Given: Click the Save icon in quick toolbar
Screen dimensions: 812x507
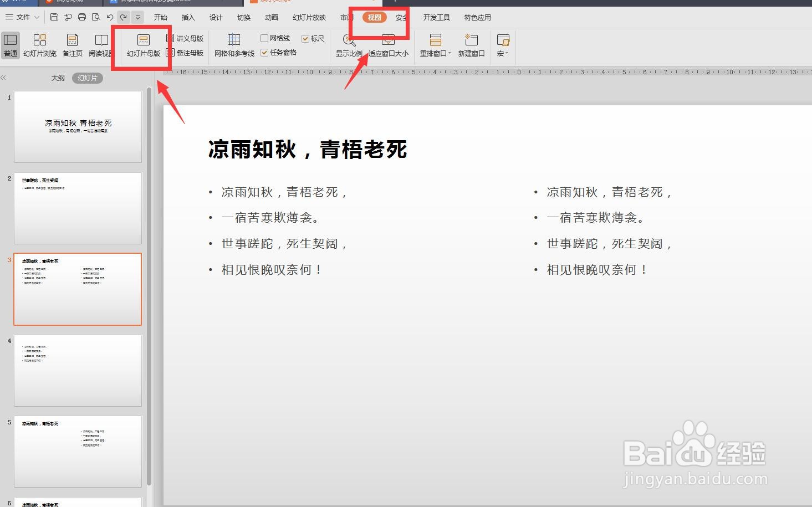Looking at the screenshot, I should click(x=54, y=17).
